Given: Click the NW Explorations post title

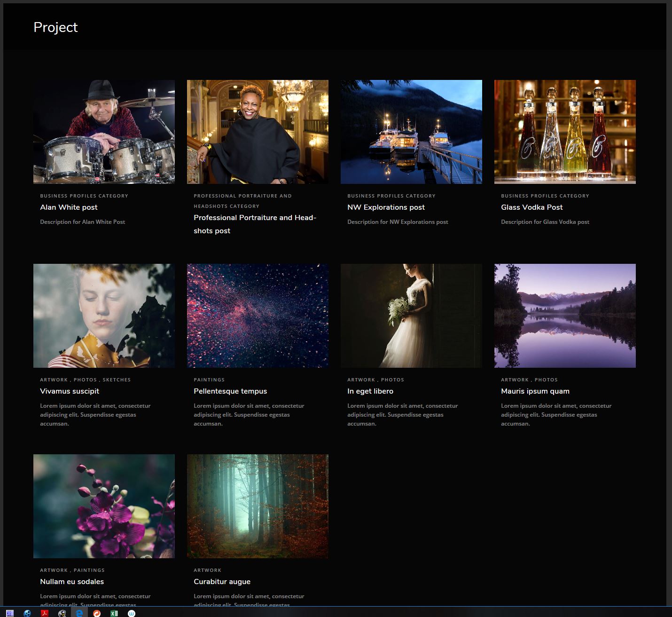Looking at the screenshot, I should click(x=386, y=207).
